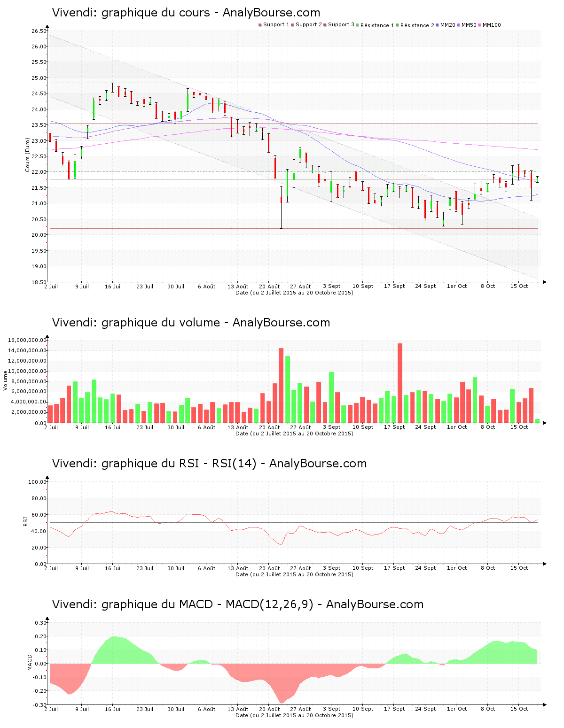Click the tallest red volume bar near 17 Sept
The width and height of the screenshot is (564, 728).
pos(400,383)
